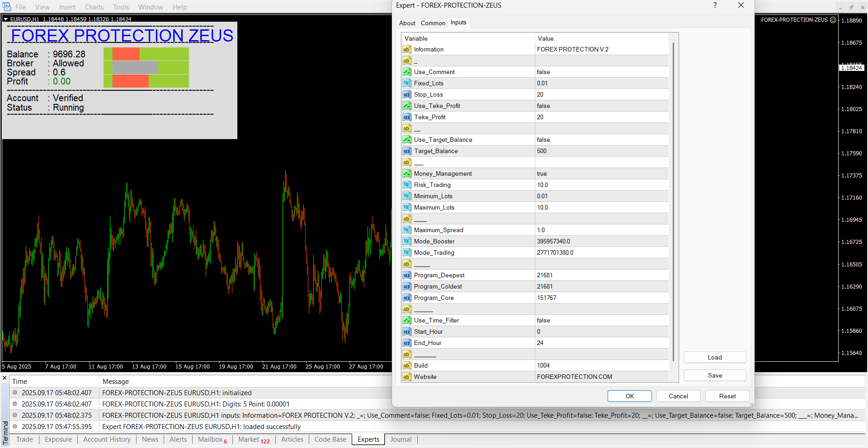
Task: Click the Money_Management boolean icon
Action: [x=407, y=173]
